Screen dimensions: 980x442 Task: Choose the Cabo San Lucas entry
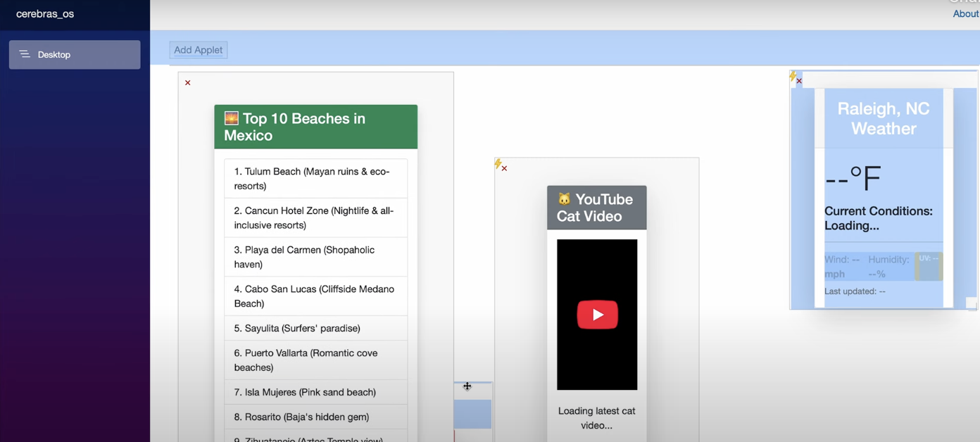[315, 296]
